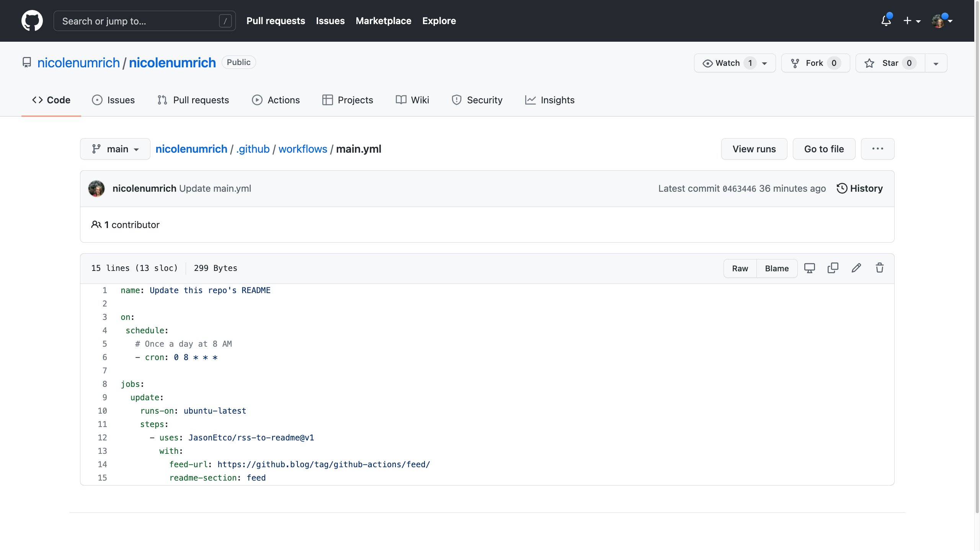The height and width of the screenshot is (551, 980).
Task: Switch to the Actions tab
Action: [x=276, y=100]
